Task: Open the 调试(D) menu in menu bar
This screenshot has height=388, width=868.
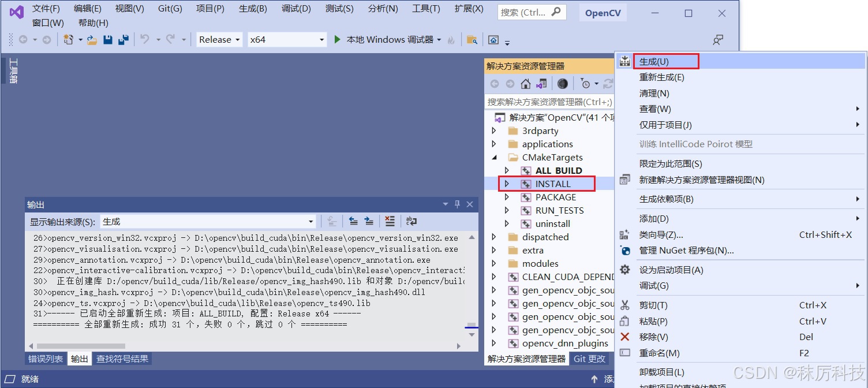Action: pos(297,9)
